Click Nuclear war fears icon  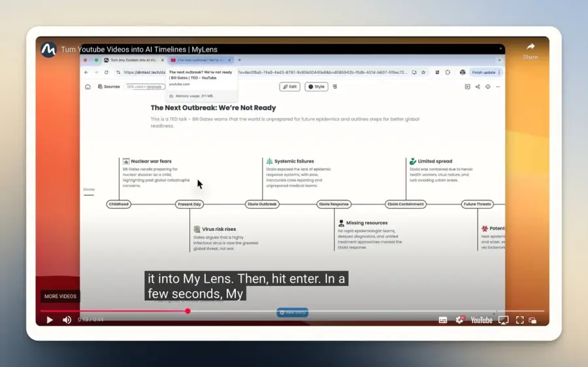[x=126, y=162]
